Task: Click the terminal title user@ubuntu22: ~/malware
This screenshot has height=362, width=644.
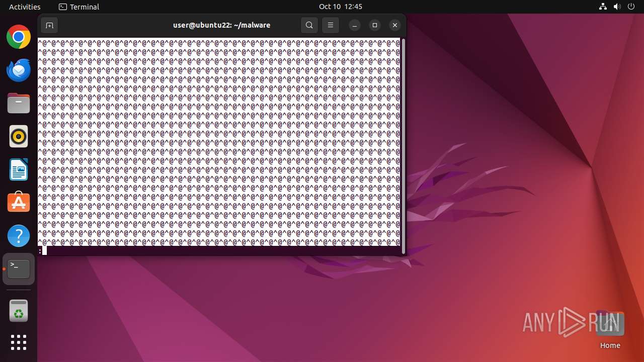Action: click(x=221, y=25)
